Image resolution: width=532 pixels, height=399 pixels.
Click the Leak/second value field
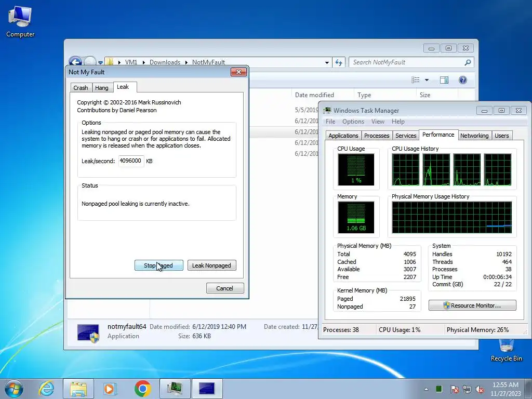pos(131,161)
